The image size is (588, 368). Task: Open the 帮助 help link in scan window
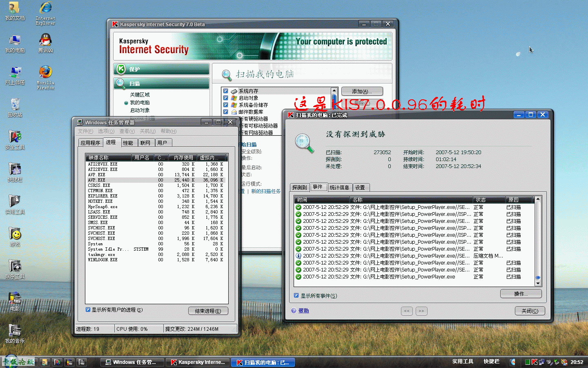303,311
